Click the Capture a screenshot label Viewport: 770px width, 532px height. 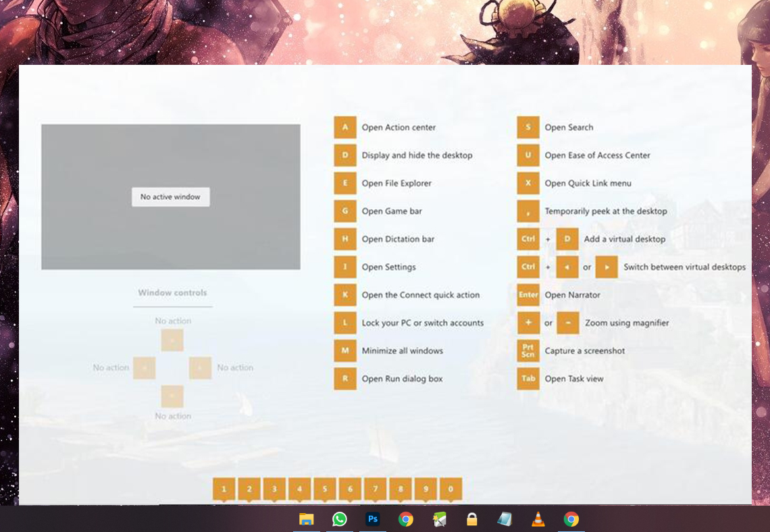coord(585,351)
